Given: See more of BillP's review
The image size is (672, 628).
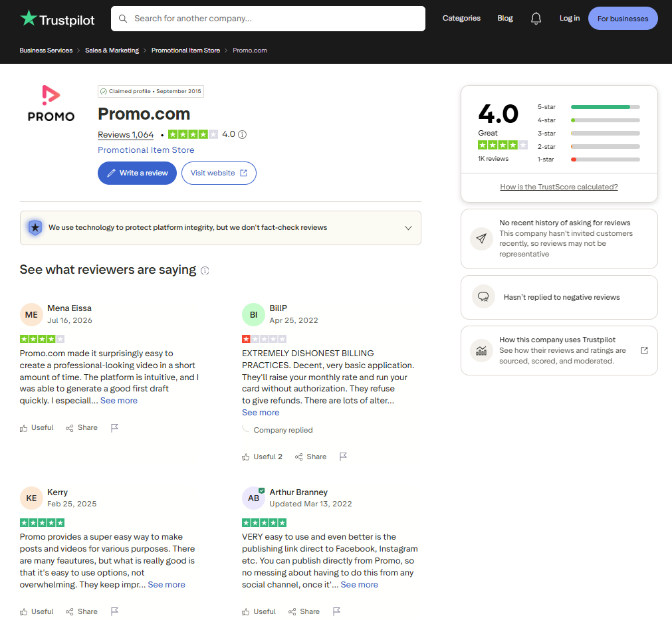Looking at the screenshot, I should click(261, 413).
